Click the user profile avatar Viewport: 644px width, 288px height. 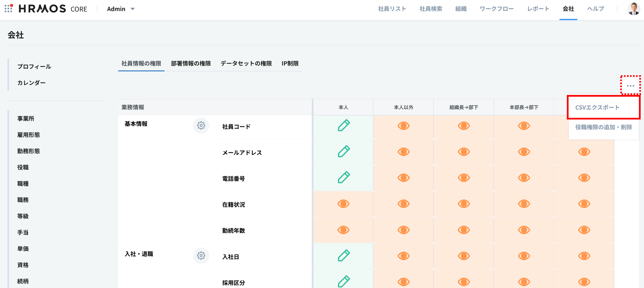(x=633, y=9)
